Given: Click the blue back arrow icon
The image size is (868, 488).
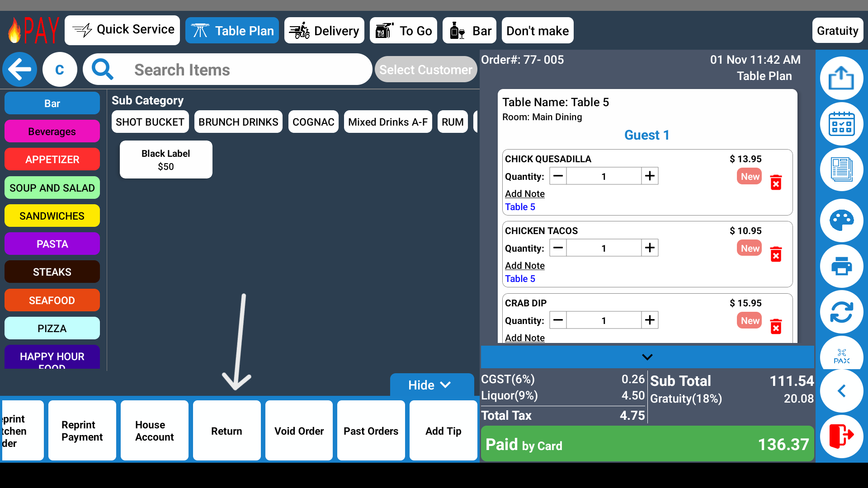Looking at the screenshot, I should [19, 70].
